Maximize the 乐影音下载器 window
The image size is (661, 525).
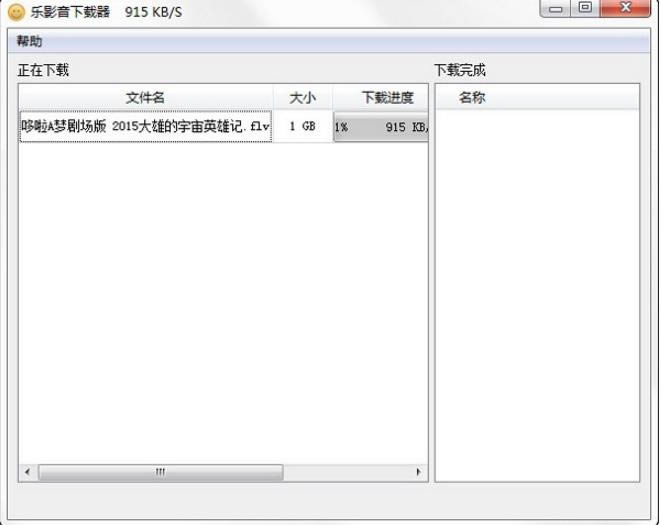[585, 8]
